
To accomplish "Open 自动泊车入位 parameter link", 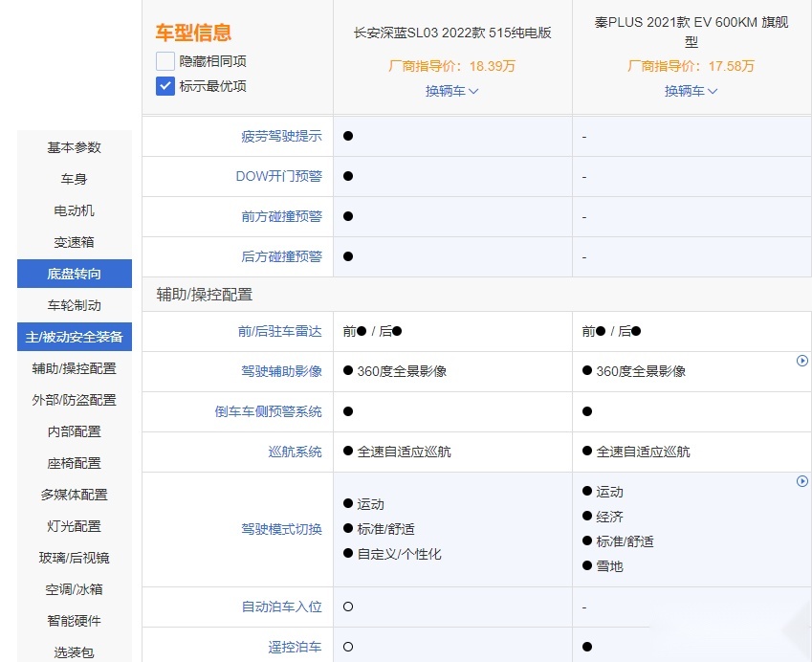I will [x=281, y=607].
